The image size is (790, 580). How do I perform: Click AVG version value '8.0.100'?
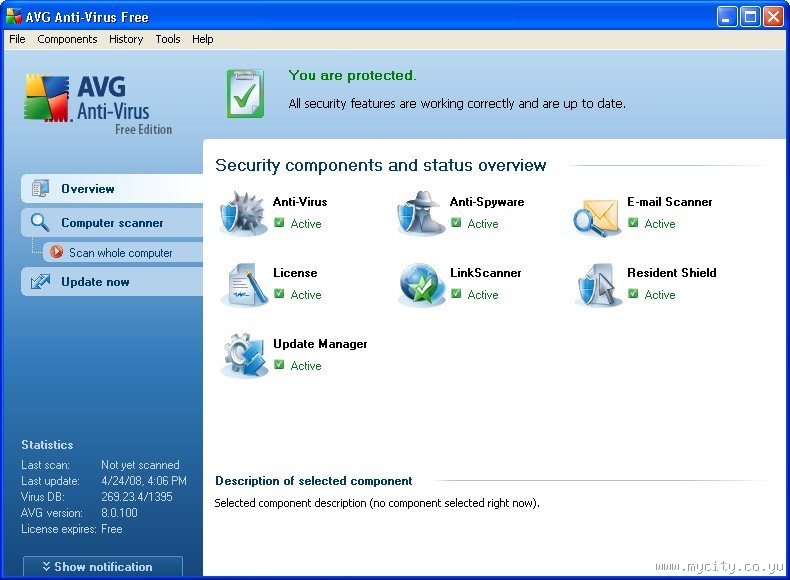pyautogui.click(x=119, y=513)
